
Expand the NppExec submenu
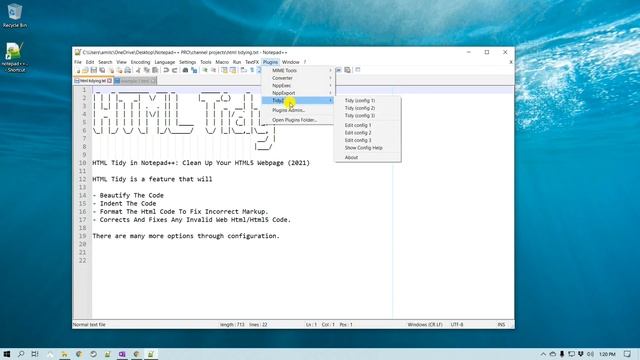click(x=298, y=85)
